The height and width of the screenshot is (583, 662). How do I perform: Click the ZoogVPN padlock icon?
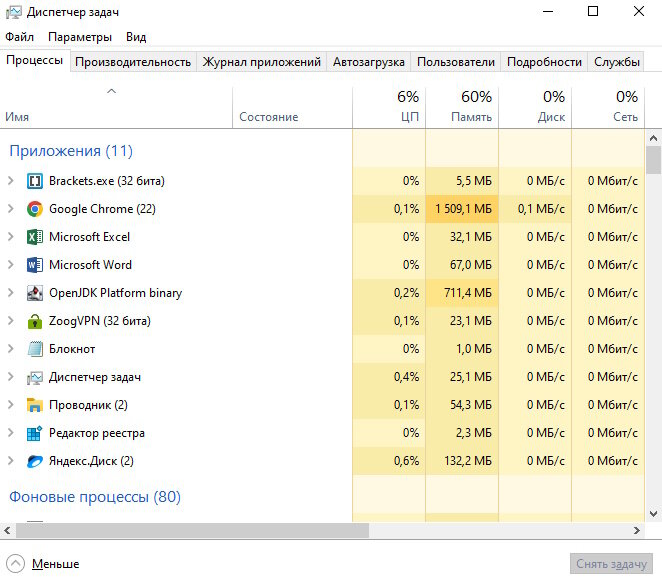tap(35, 321)
